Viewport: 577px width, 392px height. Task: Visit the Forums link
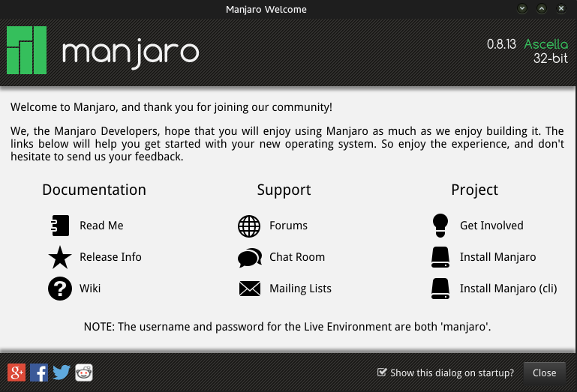pos(288,226)
